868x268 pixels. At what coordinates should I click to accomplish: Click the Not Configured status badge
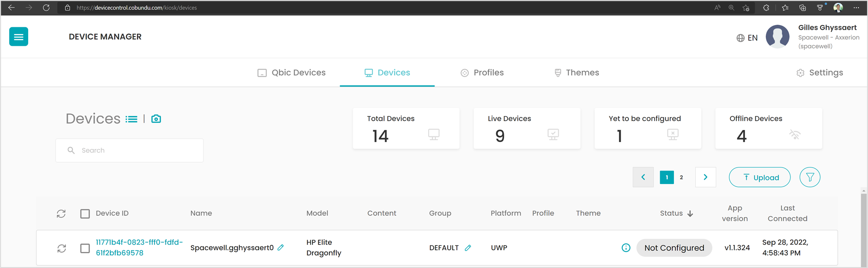(674, 248)
